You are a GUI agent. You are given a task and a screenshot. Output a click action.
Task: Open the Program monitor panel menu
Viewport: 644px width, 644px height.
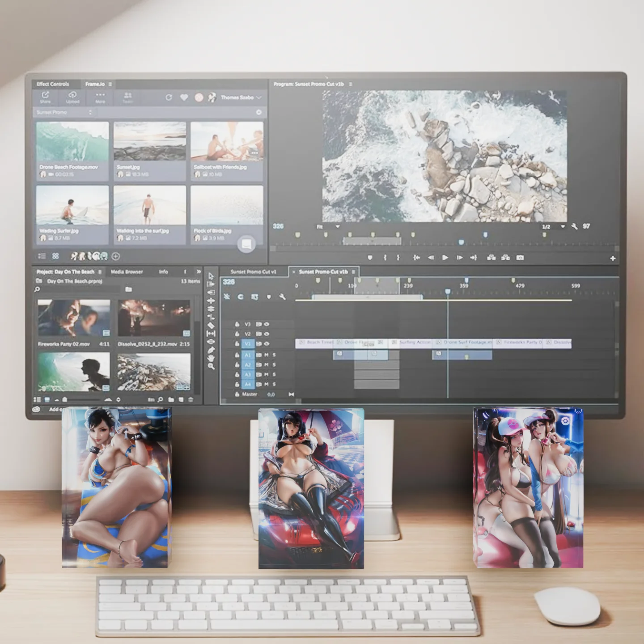(351, 84)
